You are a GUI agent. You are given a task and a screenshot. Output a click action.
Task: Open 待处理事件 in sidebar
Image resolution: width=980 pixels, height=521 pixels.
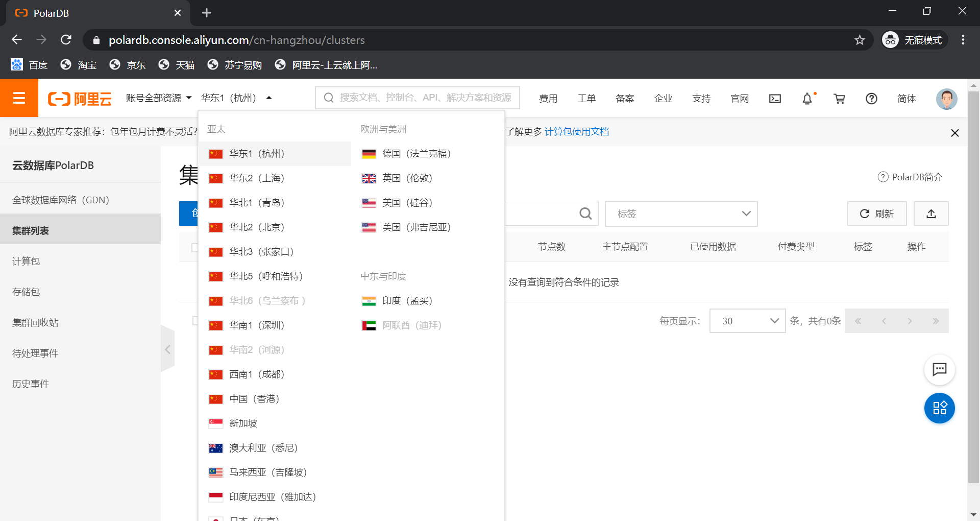80,353
